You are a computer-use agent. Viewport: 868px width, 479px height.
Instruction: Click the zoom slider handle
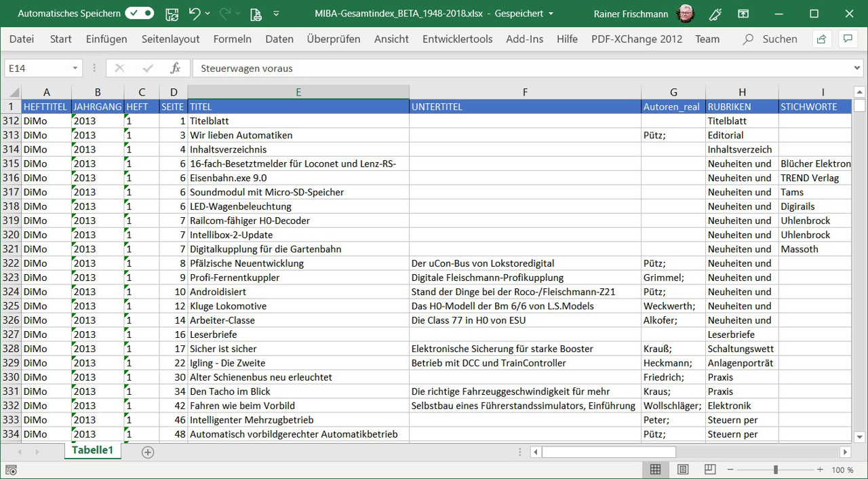point(775,470)
